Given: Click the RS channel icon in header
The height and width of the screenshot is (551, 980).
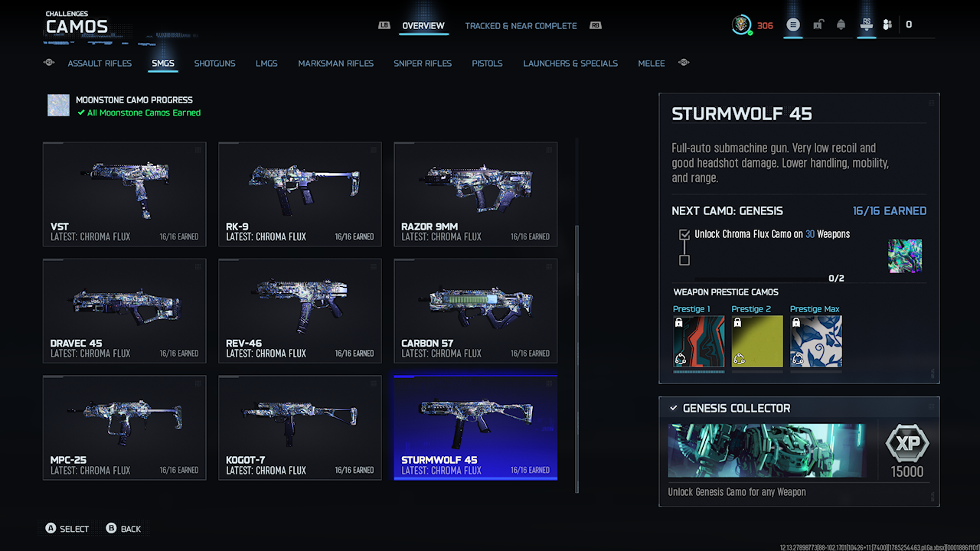Looking at the screenshot, I should click(x=866, y=24).
